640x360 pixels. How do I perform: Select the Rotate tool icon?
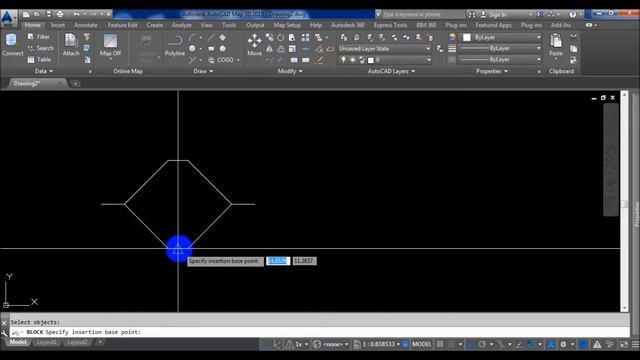281,38
